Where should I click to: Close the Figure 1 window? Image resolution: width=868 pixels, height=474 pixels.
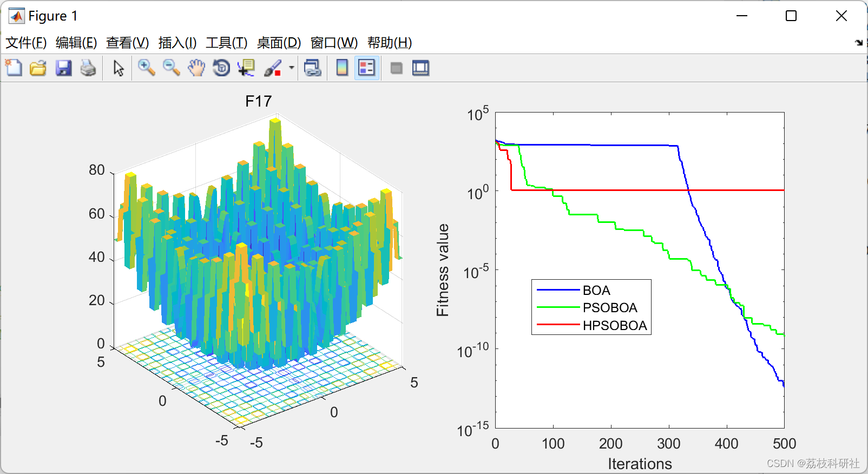[x=841, y=16]
